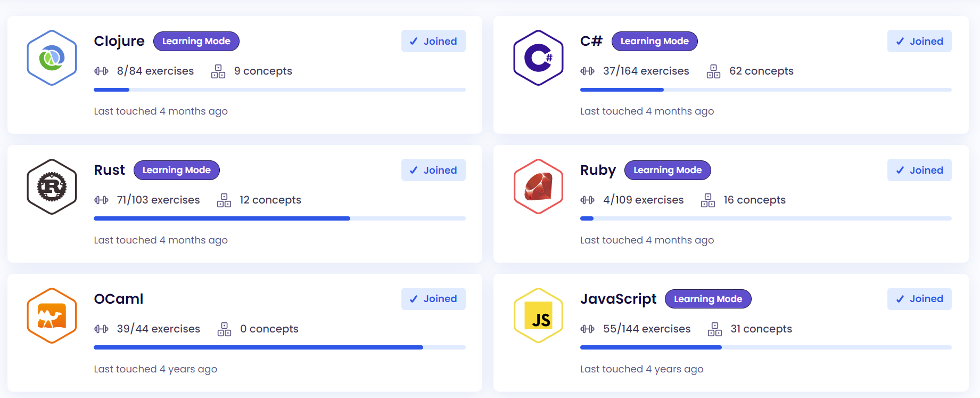Screen dimensions: 980x398
Task: Click the Learning Mode tag next to Rust
Action: tap(177, 170)
